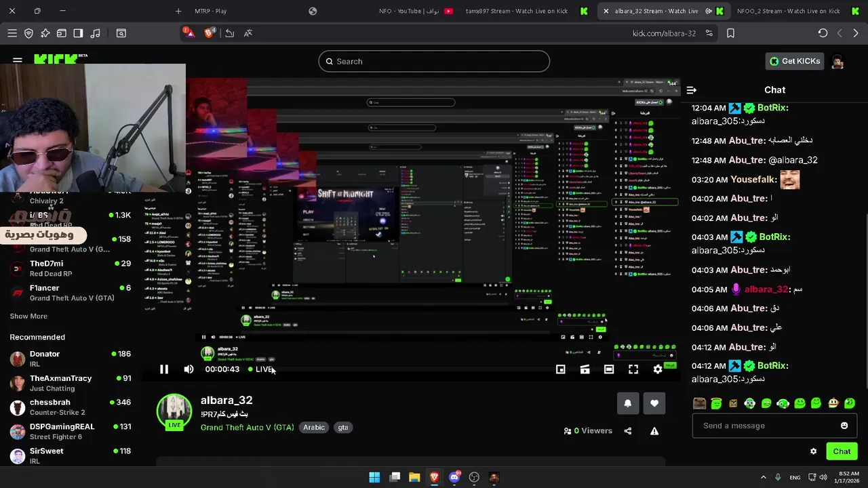Click the BotRix verified badge in last message

click(x=749, y=366)
